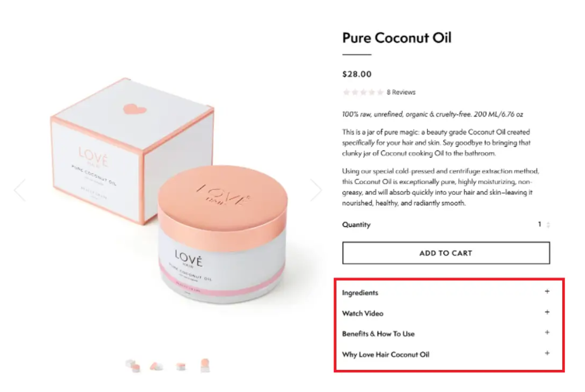Expand the Benefits & How To Use label
This screenshot has height=392, width=585.
[378, 334]
